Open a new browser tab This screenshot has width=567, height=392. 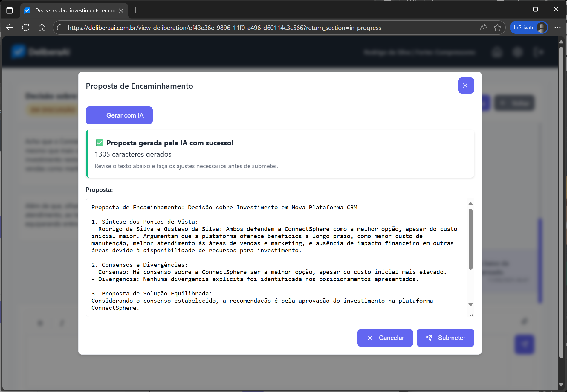tap(136, 10)
